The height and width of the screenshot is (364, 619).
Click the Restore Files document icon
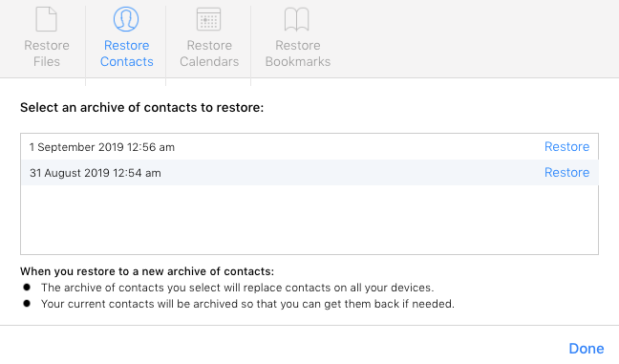click(x=47, y=19)
